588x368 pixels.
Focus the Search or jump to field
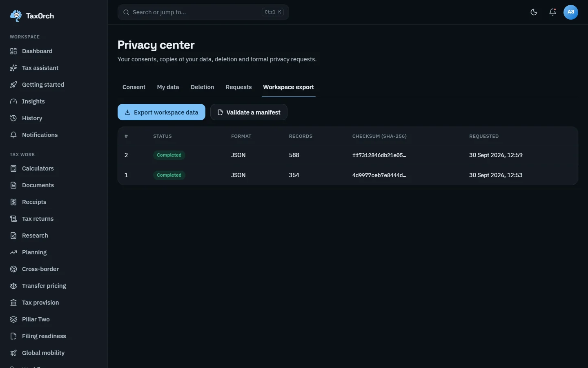[x=203, y=12]
